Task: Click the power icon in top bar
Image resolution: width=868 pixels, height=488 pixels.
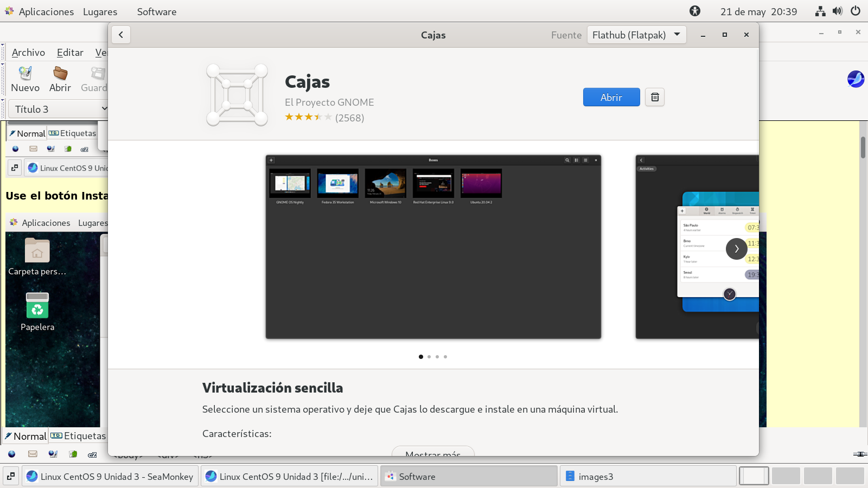Action: 856,11
